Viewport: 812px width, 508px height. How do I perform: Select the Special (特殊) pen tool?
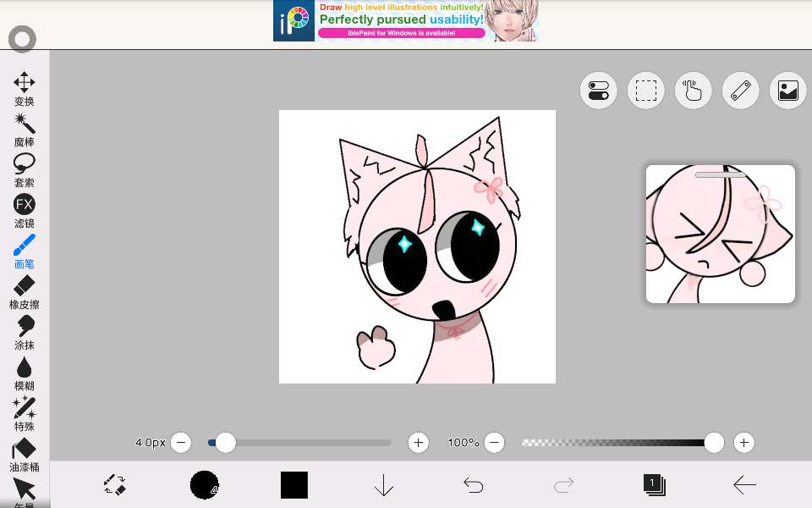(24, 414)
